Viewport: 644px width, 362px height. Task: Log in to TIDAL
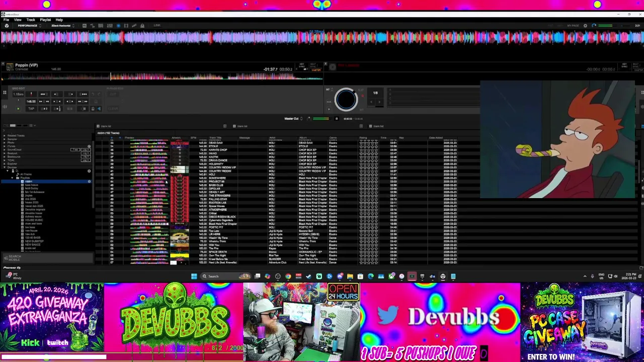tap(86, 160)
